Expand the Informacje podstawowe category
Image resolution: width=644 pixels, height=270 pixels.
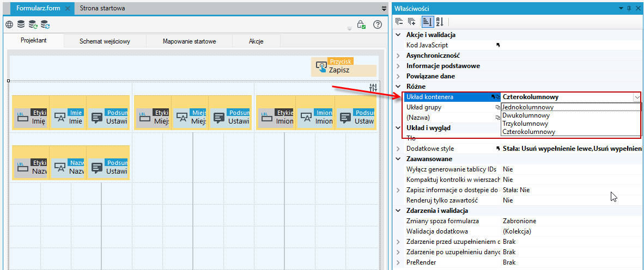[398, 66]
